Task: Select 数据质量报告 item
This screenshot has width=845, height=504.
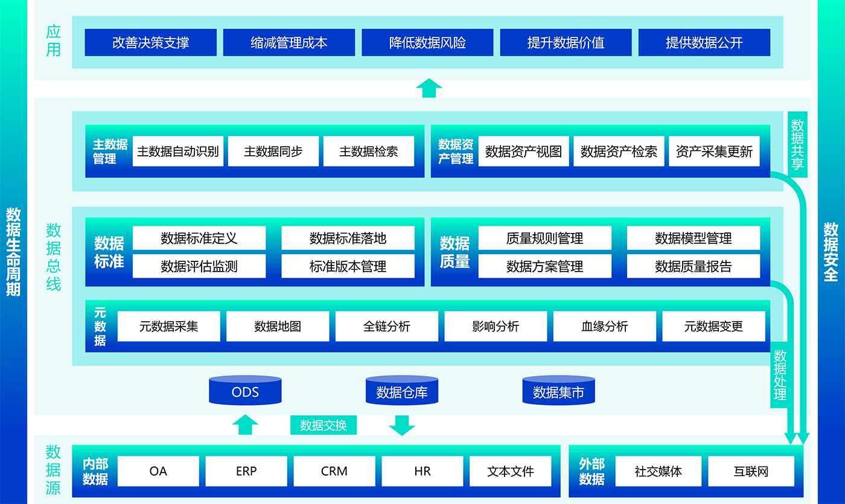Action: pyautogui.click(x=693, y=266)
